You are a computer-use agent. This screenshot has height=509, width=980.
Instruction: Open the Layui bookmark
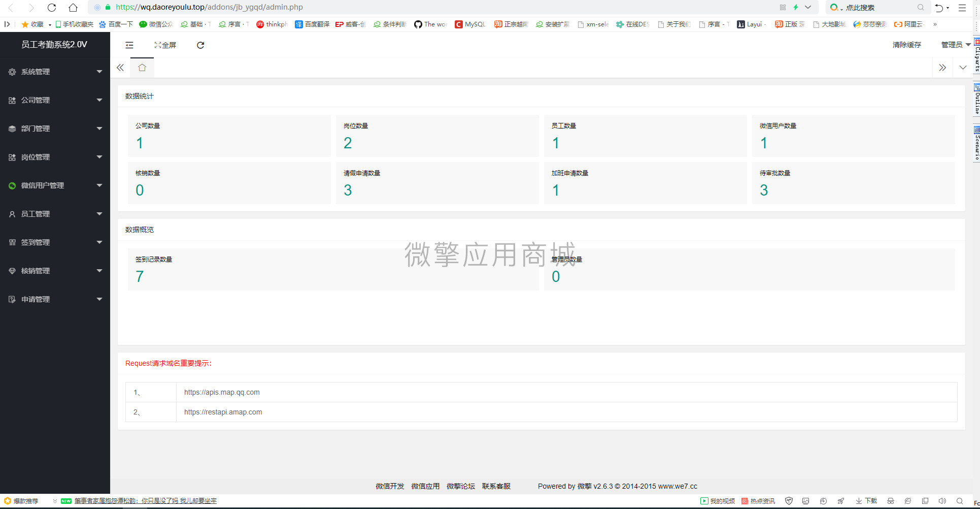pos(751,24)
